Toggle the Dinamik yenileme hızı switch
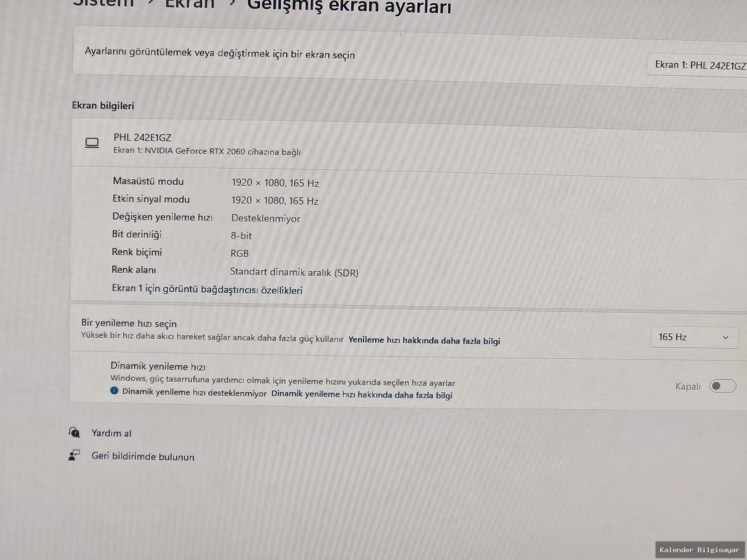747x560 pixels. click(x=722, y=386)
